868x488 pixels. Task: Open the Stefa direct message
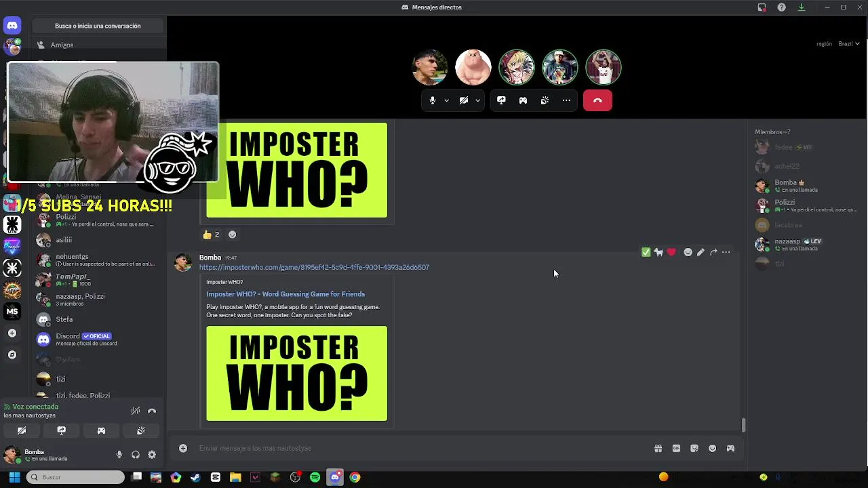point(98,319)
